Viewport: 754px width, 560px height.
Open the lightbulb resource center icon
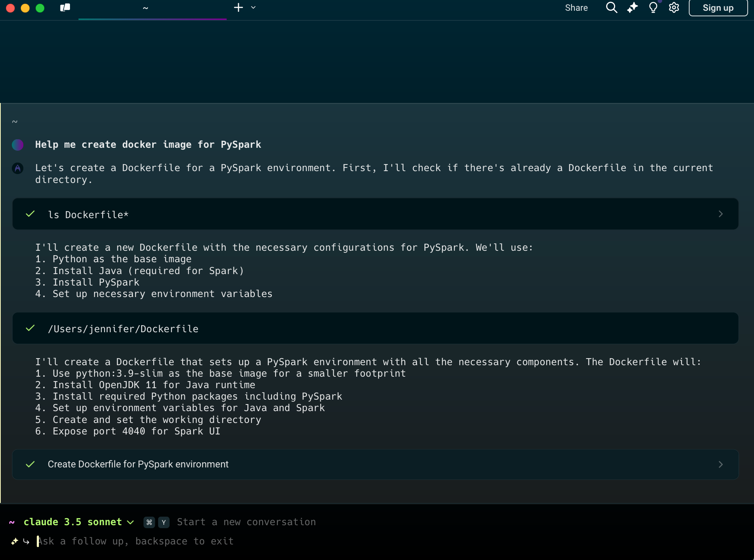point(653,8)
